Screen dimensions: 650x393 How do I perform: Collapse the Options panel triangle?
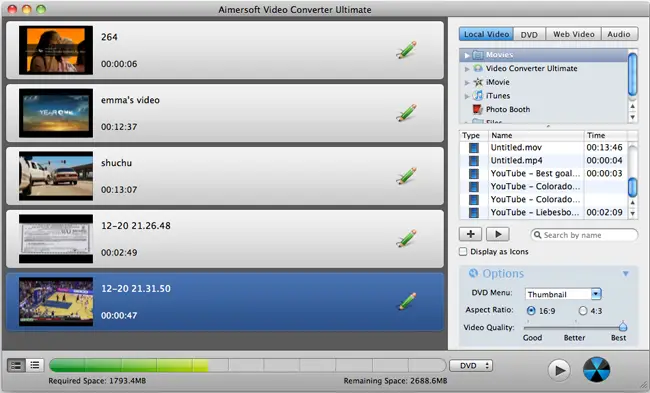pos(626,274)
